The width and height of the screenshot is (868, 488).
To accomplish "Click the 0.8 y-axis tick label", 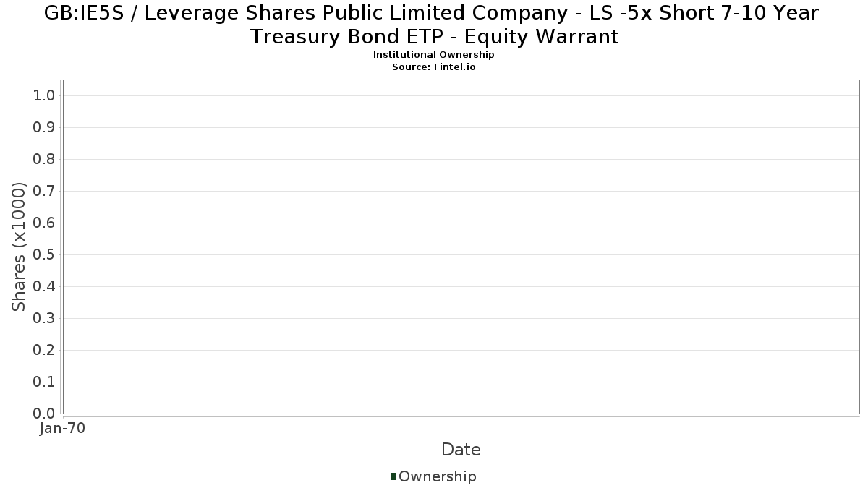I will [45, 160].
